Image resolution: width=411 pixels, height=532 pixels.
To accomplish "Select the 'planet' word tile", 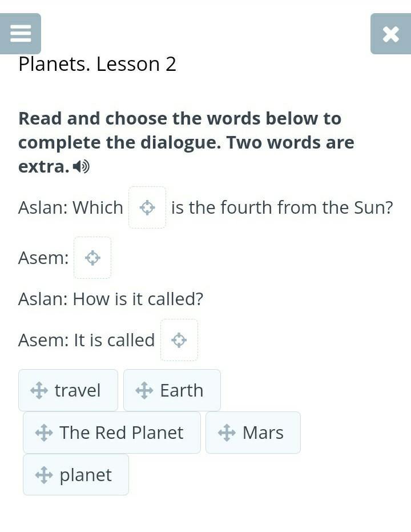I will (x=76, y=475).
